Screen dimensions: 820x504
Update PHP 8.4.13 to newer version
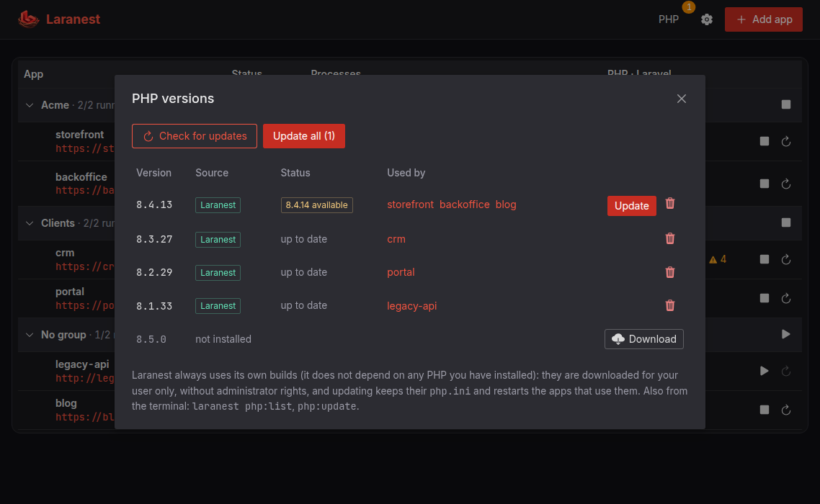point(632,206)
